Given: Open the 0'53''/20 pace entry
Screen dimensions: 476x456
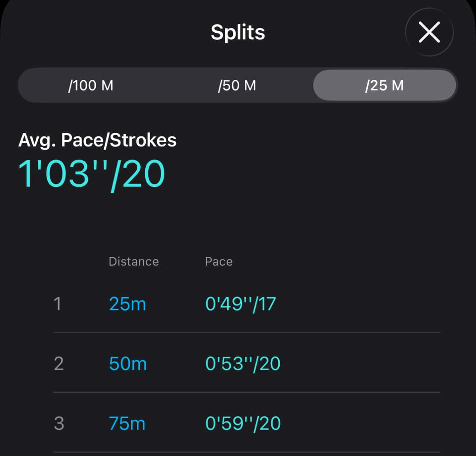Looking at the screenshot, I should [243, 363].
